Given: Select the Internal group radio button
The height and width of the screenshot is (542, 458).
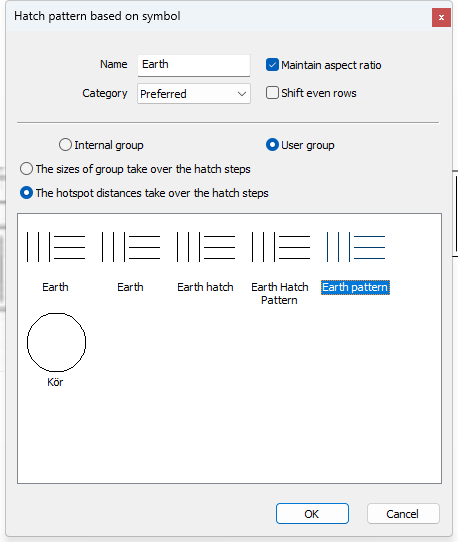Looking at the screenshot, I should (65, 145).
